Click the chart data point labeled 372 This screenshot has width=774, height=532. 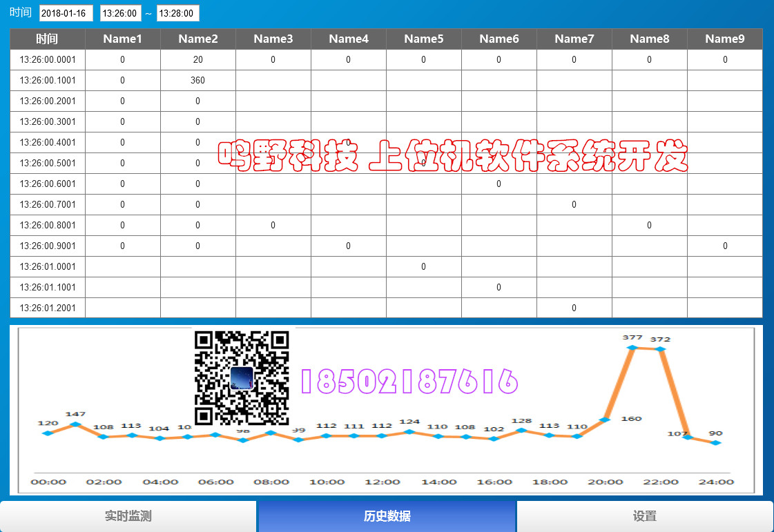(661, 349)
